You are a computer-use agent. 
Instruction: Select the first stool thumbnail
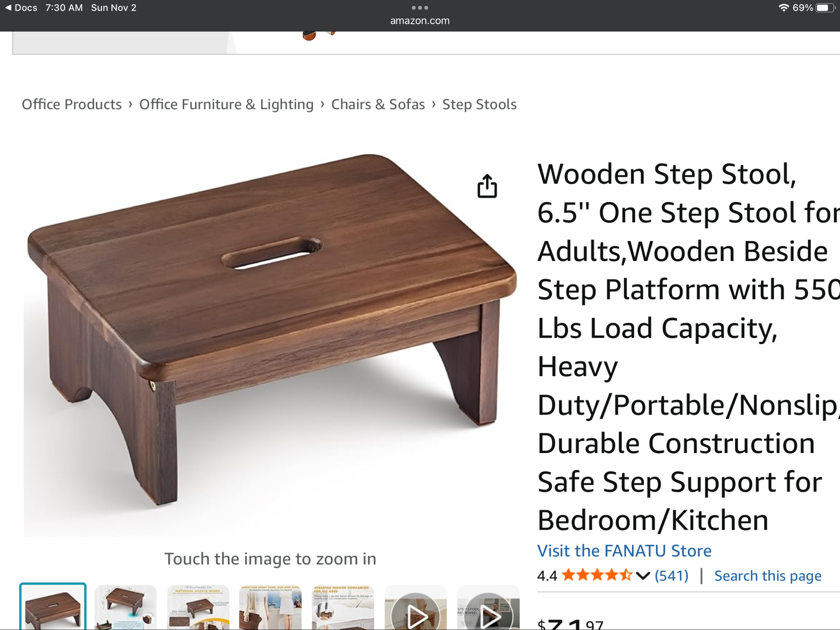pos(53,607)
